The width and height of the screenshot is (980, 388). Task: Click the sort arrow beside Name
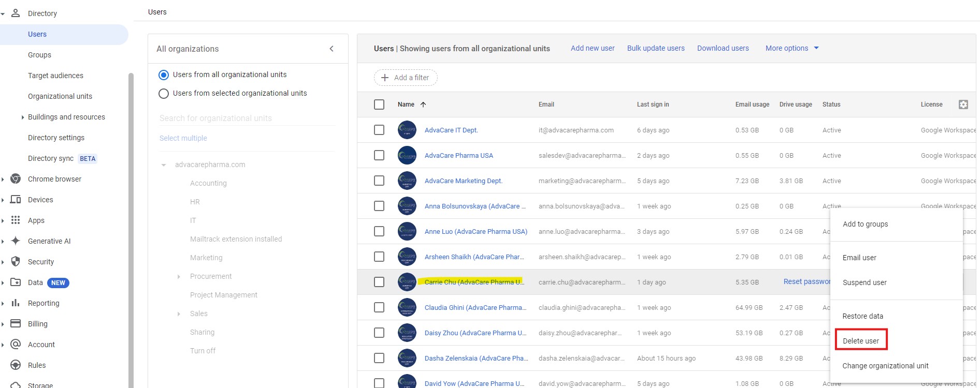(x=423, y=105)
